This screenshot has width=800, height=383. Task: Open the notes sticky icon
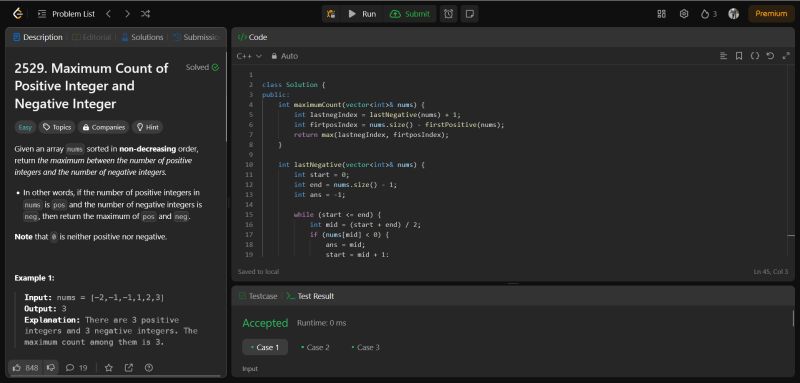(469, 14)
